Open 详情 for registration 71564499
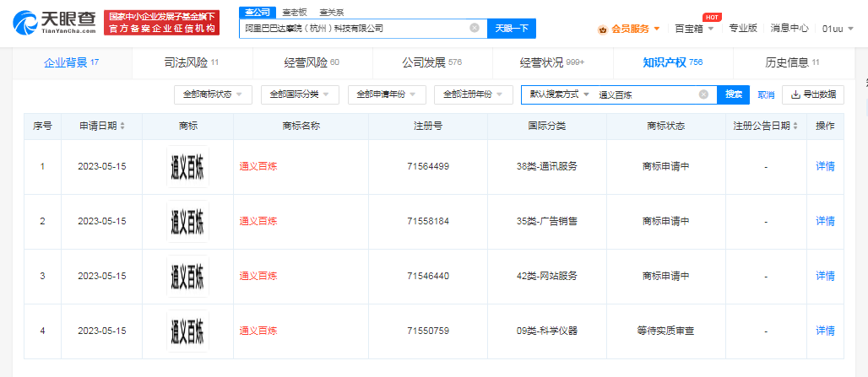868x377 pixels. (x=826, y=166)
